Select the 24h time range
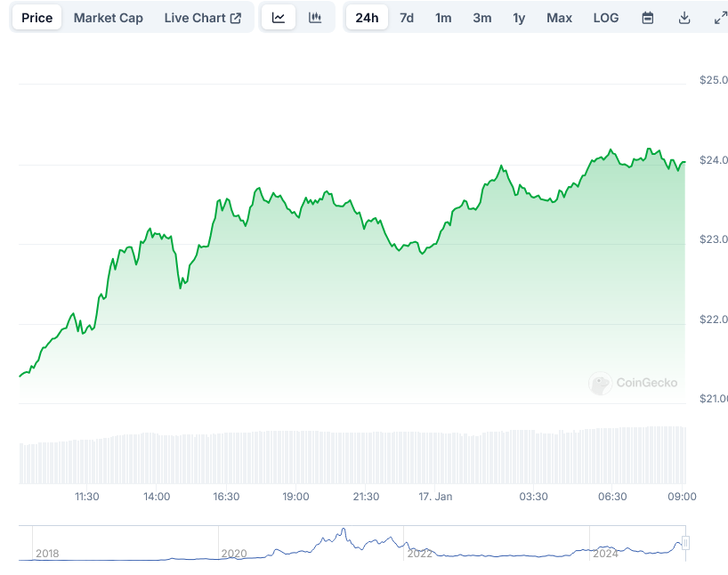The width and height of the screenshot is (728, 575). (367, 18)
